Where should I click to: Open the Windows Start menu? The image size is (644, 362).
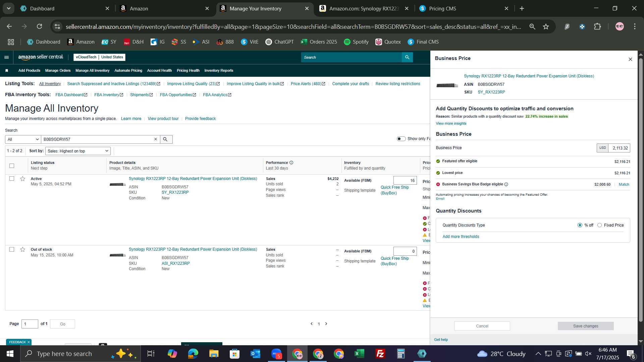coord(10,354)
